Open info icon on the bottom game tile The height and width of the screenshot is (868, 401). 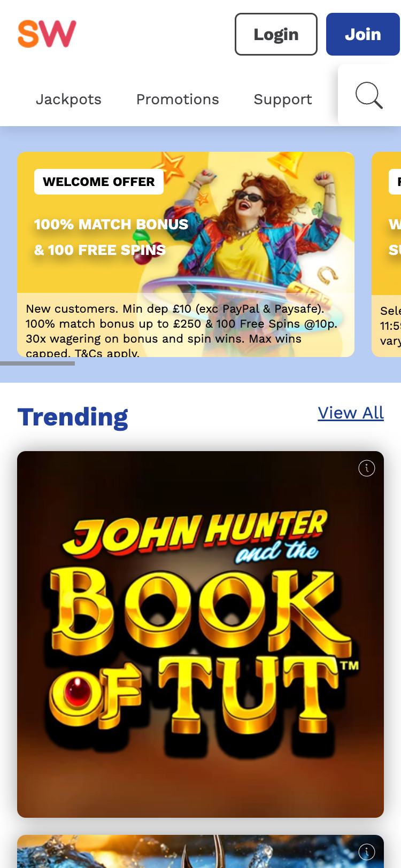coord(367,852)
